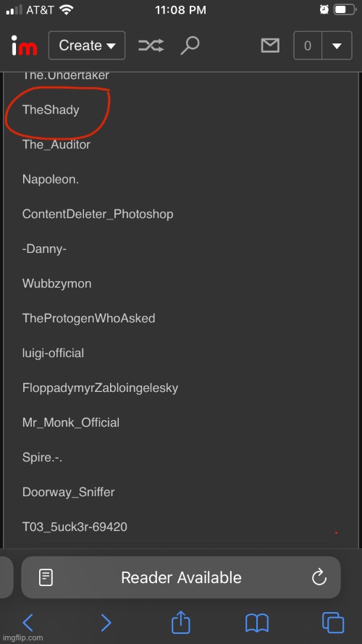Tap the Reader Available address bar
The width and height of the screenshot is (362, 644).
click(181, 577)
